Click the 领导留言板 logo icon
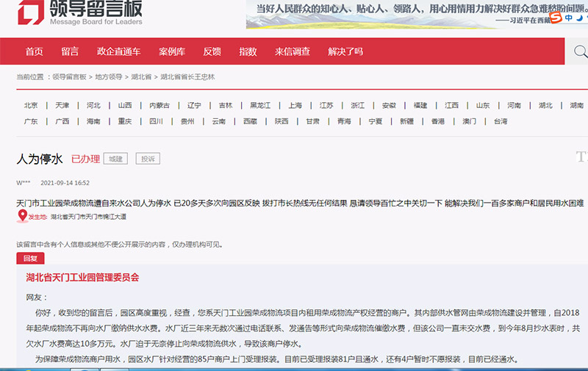 click(30, 13)
